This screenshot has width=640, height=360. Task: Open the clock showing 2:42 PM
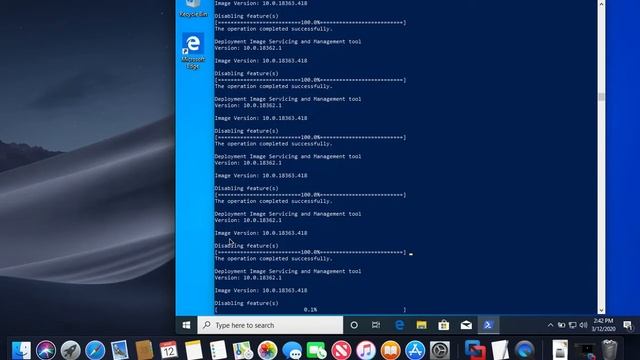pyautogui.click(x=604, y=325)
